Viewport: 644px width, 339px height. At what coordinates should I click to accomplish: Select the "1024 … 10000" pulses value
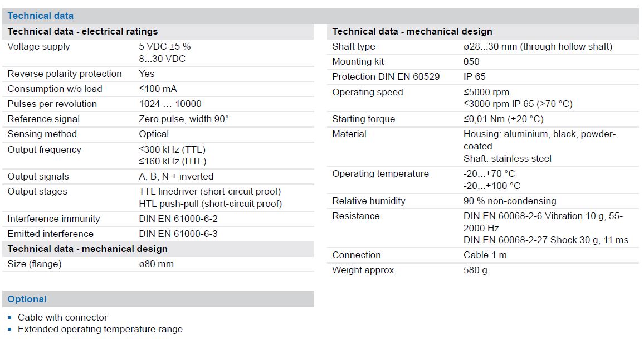[x=170, y=104]
